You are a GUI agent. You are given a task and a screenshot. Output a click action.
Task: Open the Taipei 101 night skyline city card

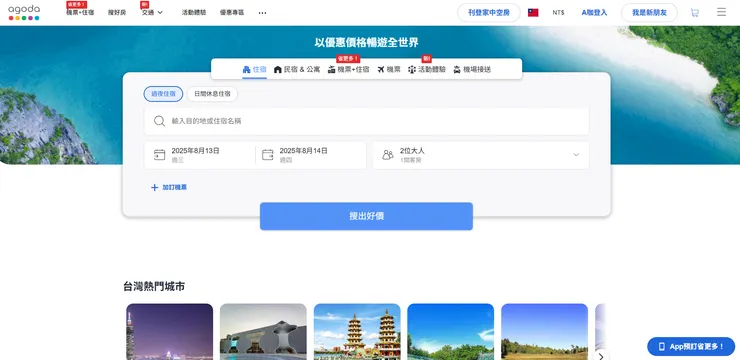tap(169, 332)
